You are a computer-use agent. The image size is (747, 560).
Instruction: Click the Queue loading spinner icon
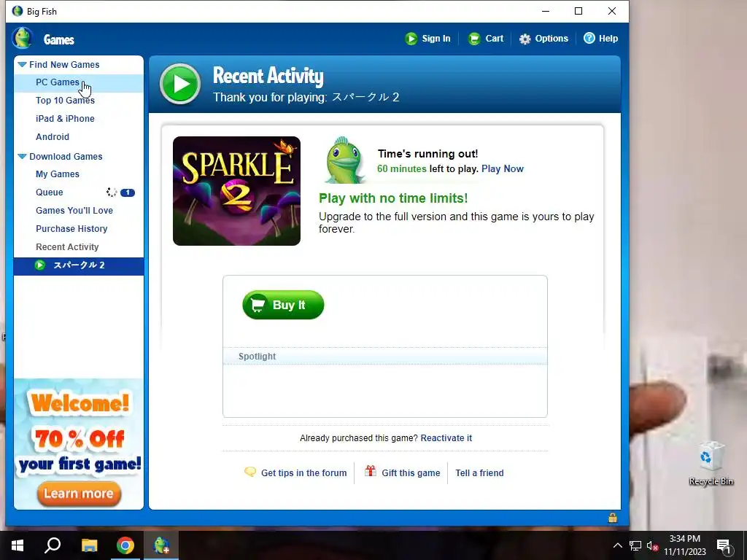pos(112,192)
